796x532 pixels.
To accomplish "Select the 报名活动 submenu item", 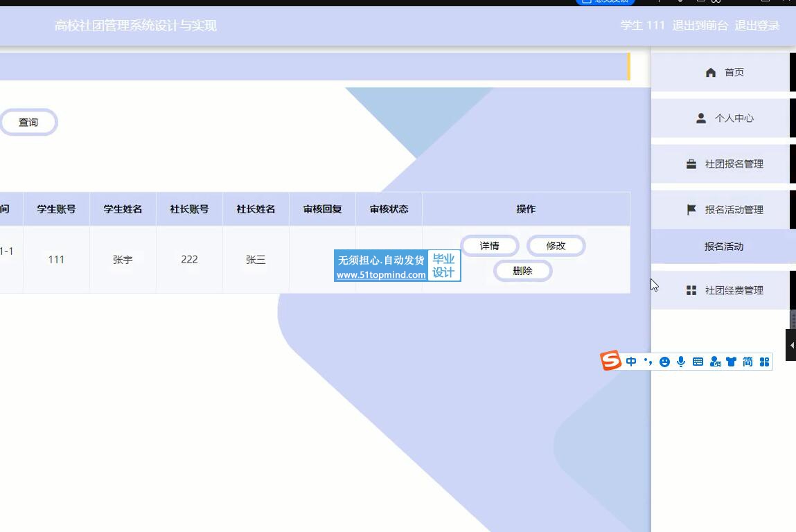I will [723, 247].
